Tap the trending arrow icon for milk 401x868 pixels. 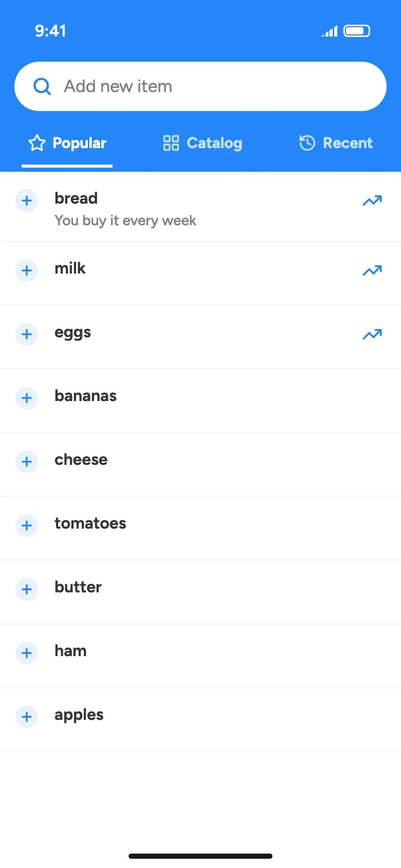point(372,270)
